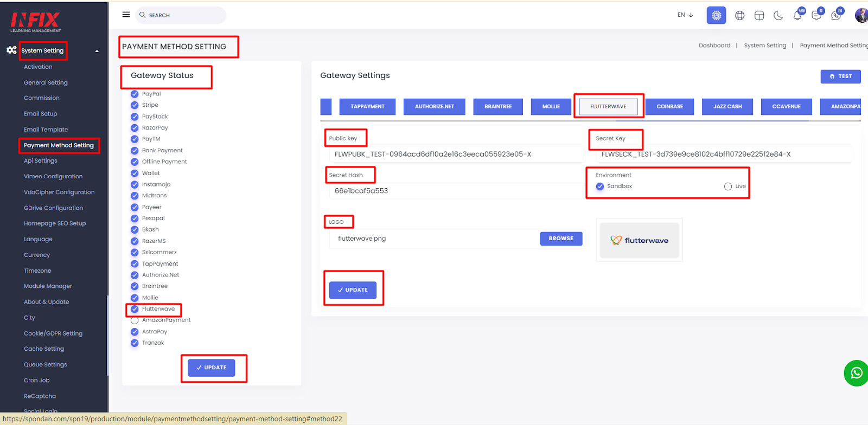Switch to AUTHORIZE.NET tab

point(435,107)
